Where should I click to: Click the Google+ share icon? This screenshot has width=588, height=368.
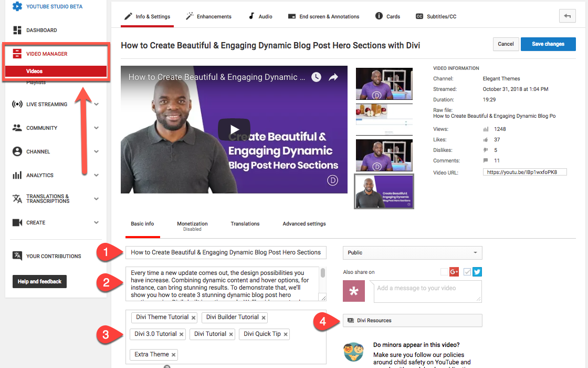point(454,272)
